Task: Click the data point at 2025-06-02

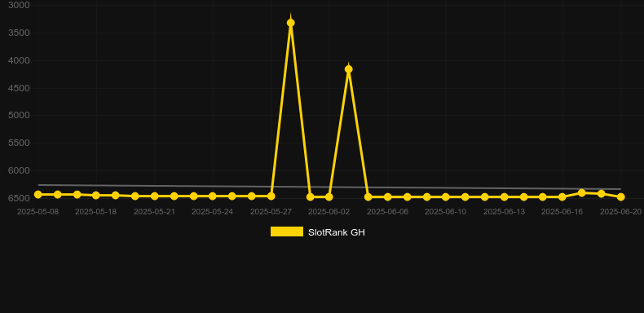Action: pyautogui.click(x=329, y=196)
